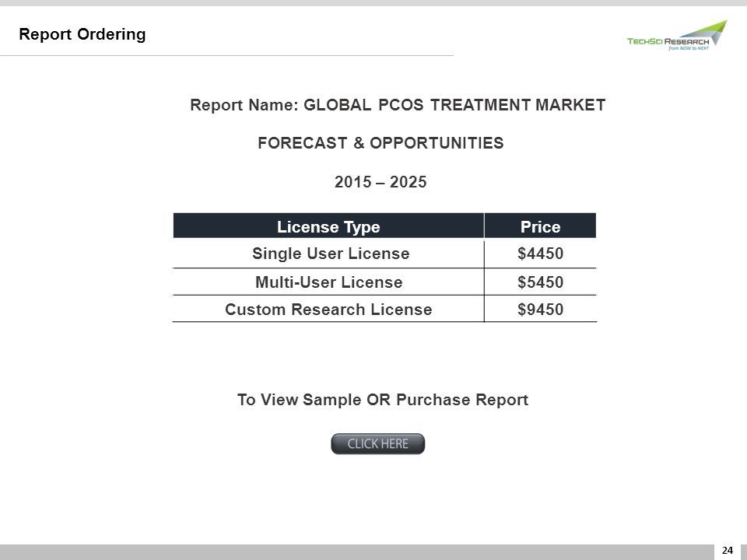Select the Report Ordering heading

[82, 34]
